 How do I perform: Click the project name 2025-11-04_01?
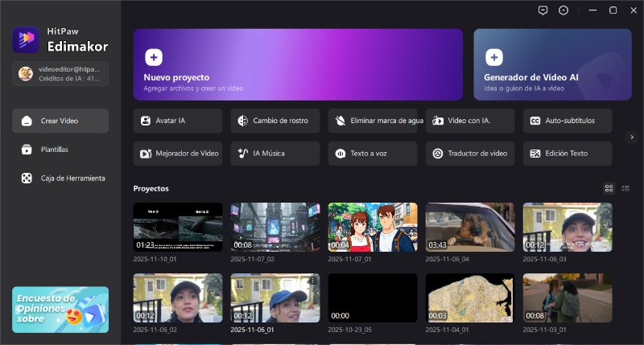pos(448,330)
